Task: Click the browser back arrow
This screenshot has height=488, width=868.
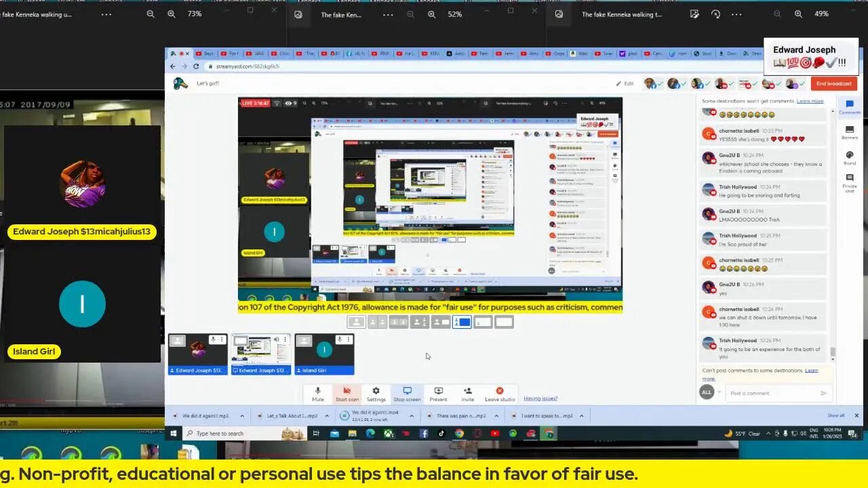Action: point(172,66)
